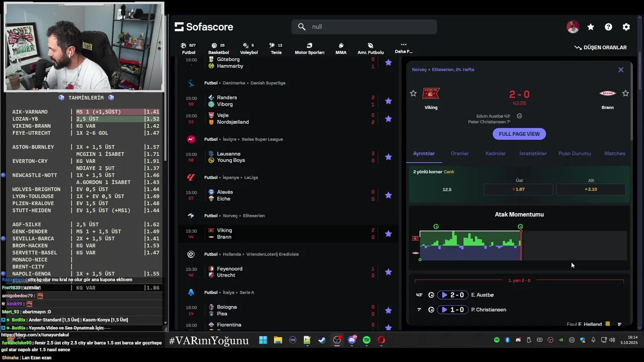Toggle favorite star for Viking-Brann row
The image size is (644, 362).
click(388, 233)
